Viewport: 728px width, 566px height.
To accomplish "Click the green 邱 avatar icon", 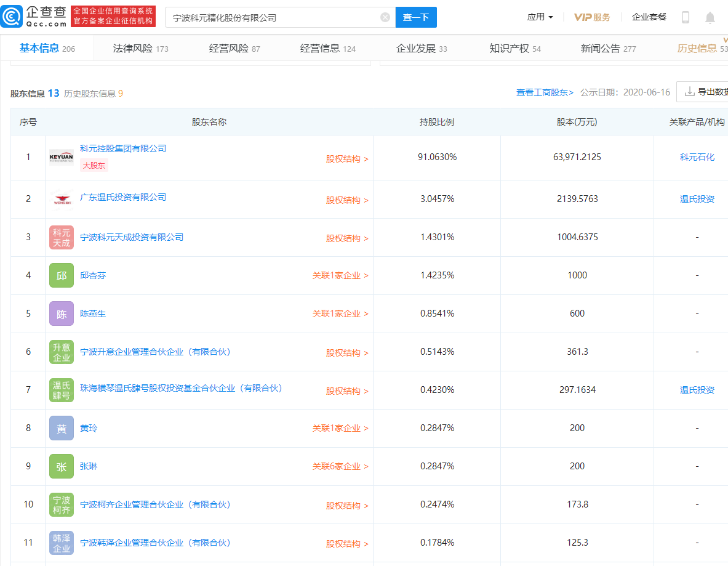I will (62, 275).
